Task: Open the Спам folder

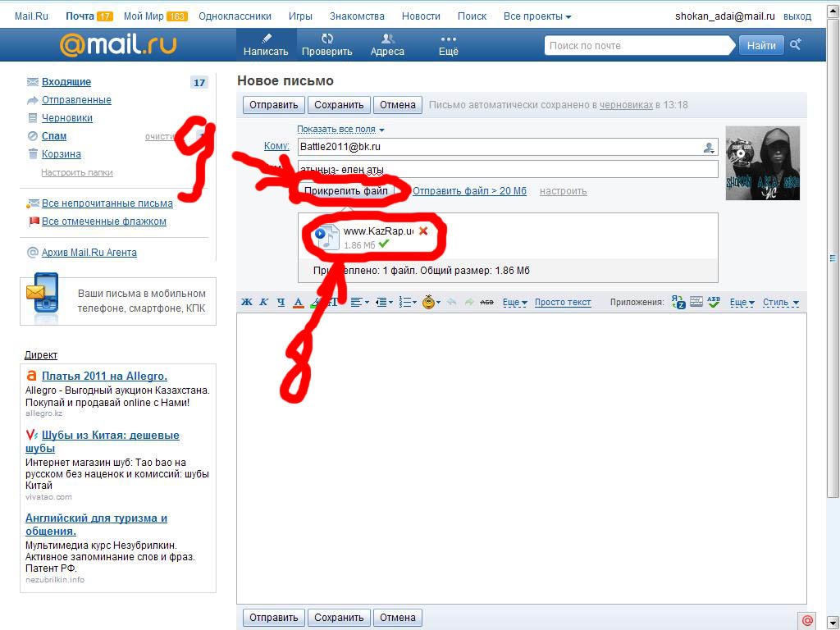Action: click(54, 136)
